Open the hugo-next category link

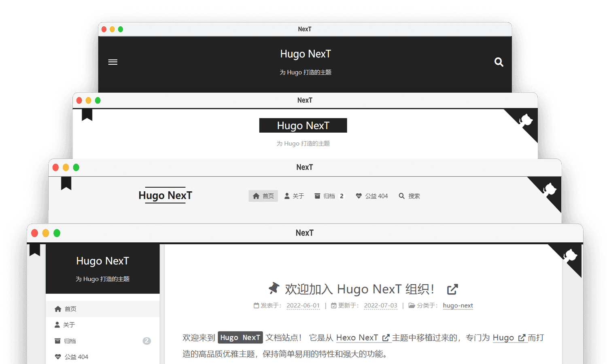tap(458, 306)
